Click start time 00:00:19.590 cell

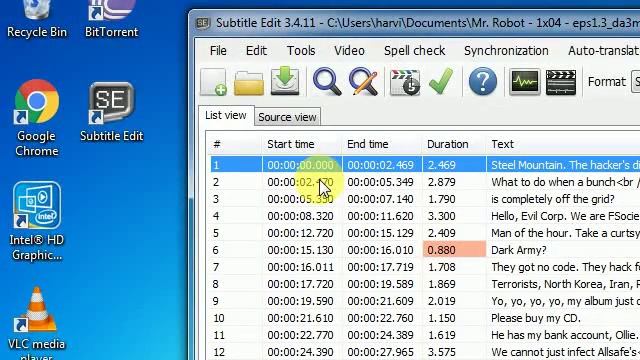[x=300, y=301]
